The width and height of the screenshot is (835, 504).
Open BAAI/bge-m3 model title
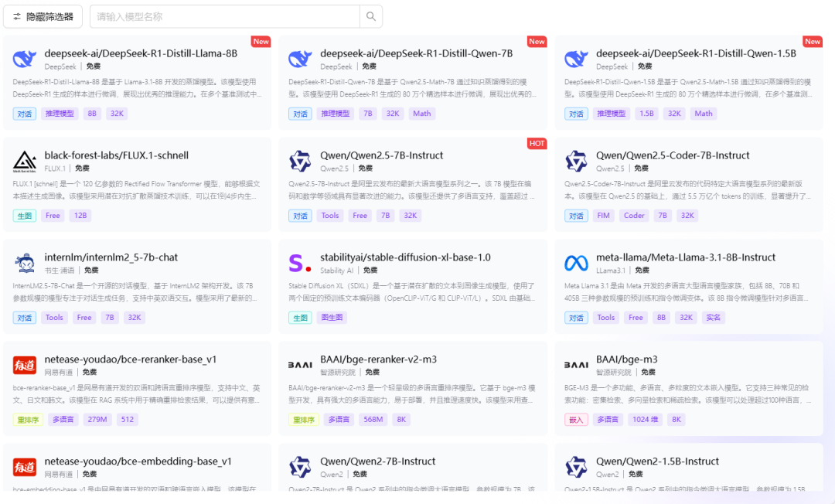click(x=627, y=359)
